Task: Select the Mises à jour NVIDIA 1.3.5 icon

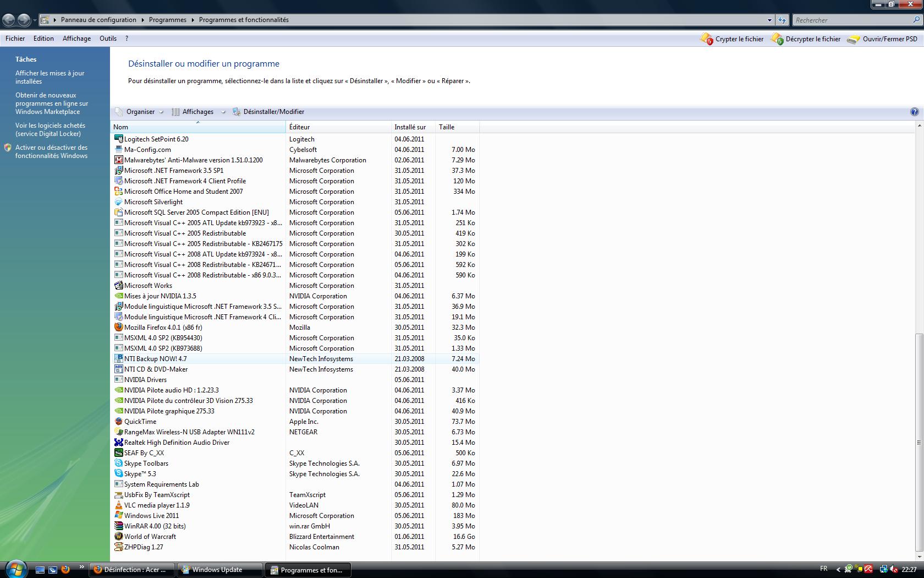Action: point(118,296)
